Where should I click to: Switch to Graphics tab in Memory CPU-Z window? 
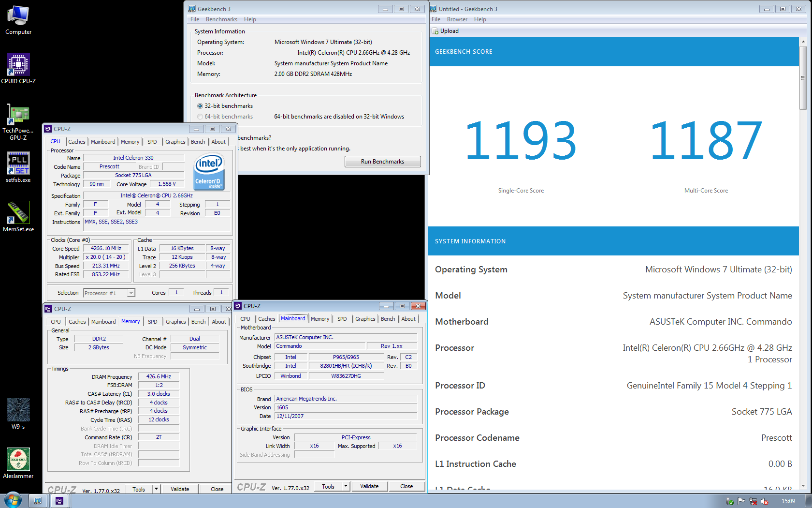pos(176,322)
